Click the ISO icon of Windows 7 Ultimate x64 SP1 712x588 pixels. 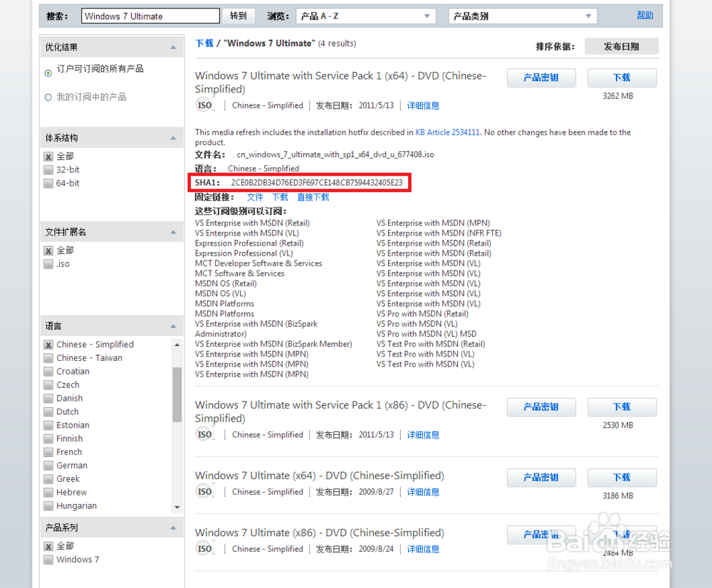[204, 105]
